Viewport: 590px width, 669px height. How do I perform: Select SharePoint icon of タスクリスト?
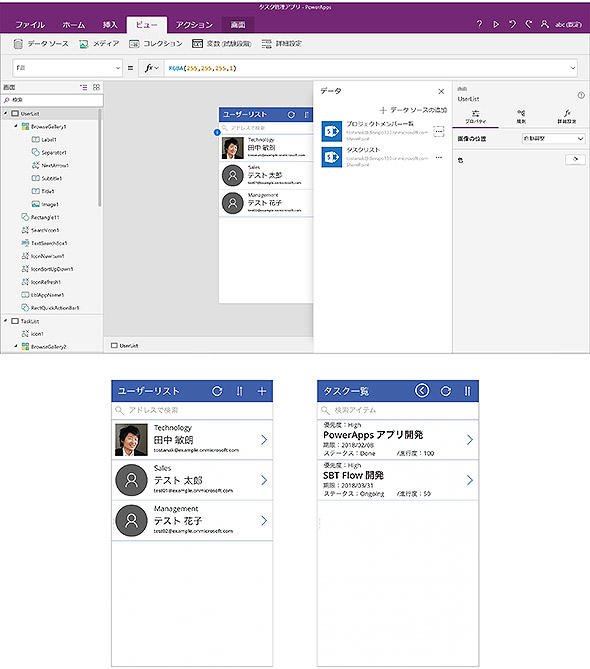pyautogui.click(x=331, y=157)
